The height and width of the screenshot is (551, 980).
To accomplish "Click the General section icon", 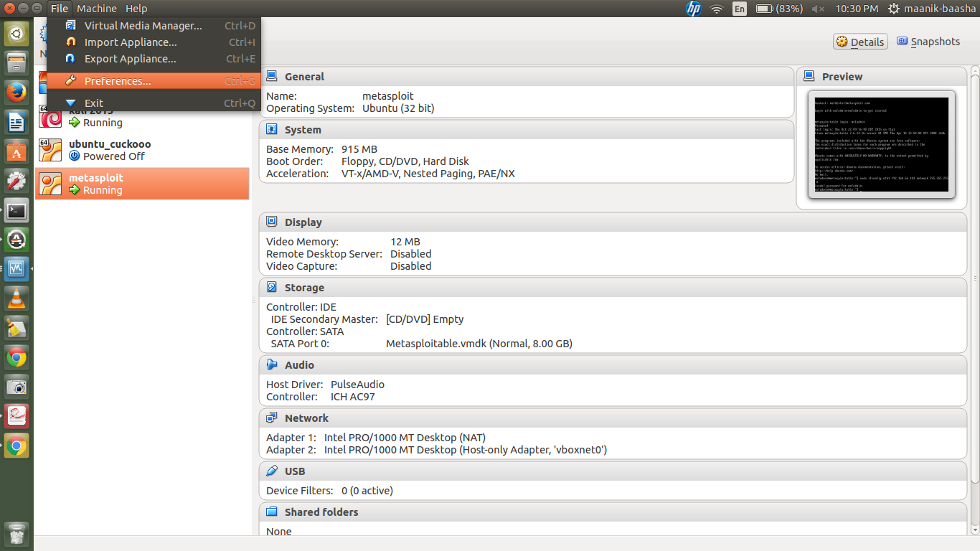I will click(x=272, y=77).
